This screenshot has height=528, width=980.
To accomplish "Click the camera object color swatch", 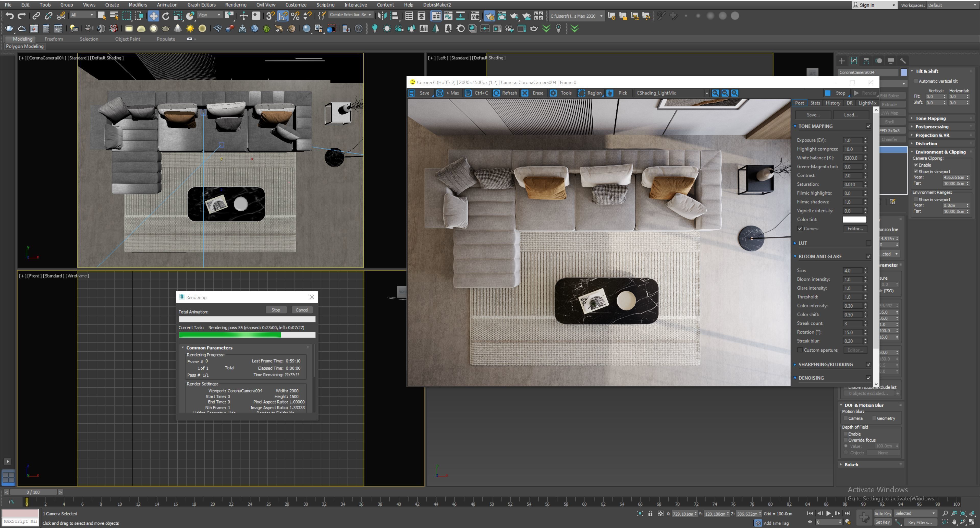I will (x=904, y=72).
